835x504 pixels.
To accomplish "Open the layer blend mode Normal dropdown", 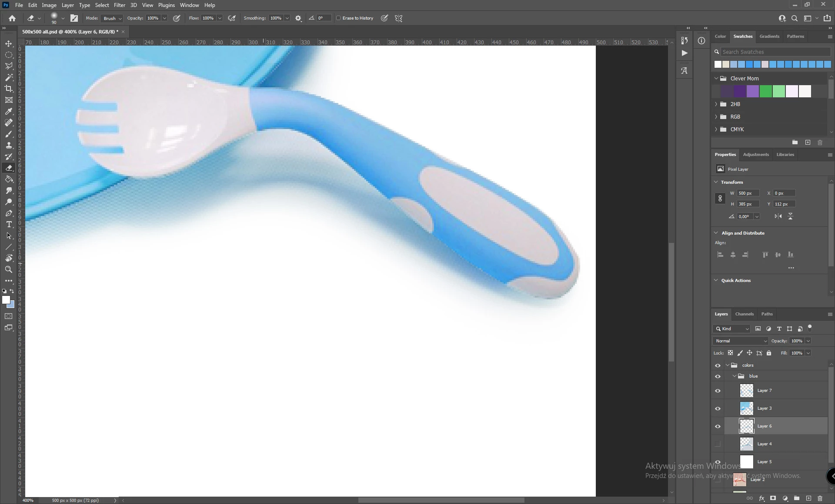I will (740, 341).
